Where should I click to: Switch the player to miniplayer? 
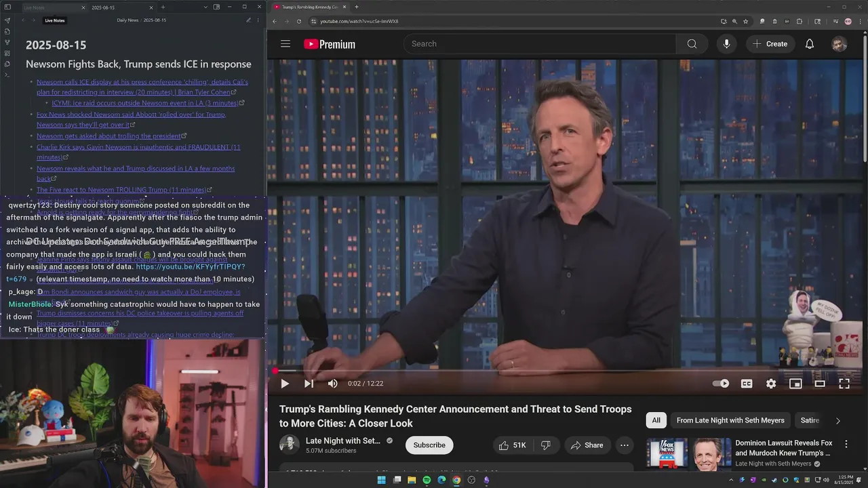coord(795,384)
